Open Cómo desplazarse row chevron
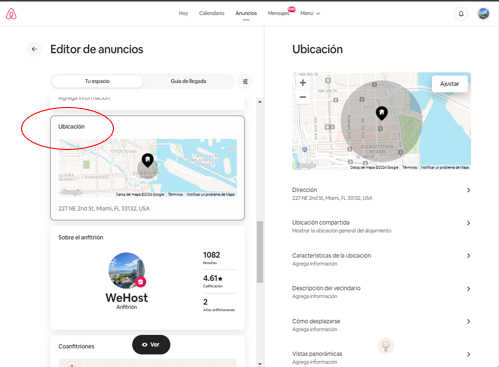This screenshot has height=367, width=499. point(468,321)
